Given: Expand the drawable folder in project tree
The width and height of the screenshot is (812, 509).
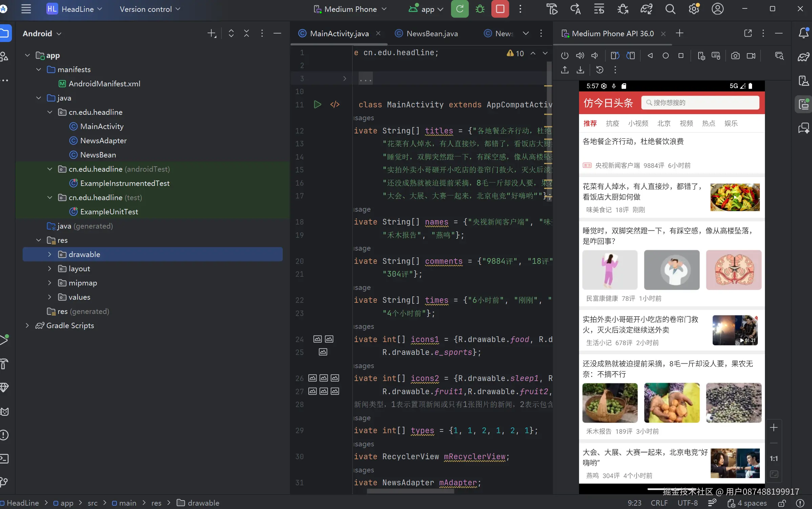Looking at the screenshot, I should tap(49, 254).
